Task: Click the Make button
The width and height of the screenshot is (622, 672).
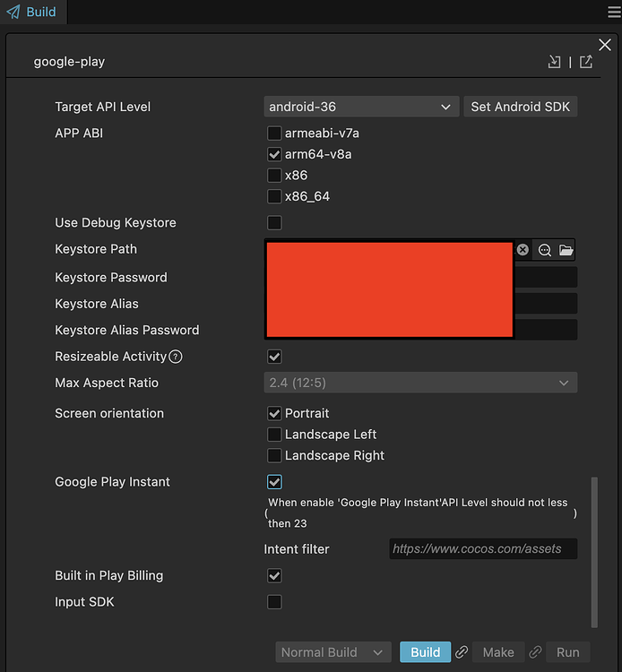Action: [x=498, y=652]
